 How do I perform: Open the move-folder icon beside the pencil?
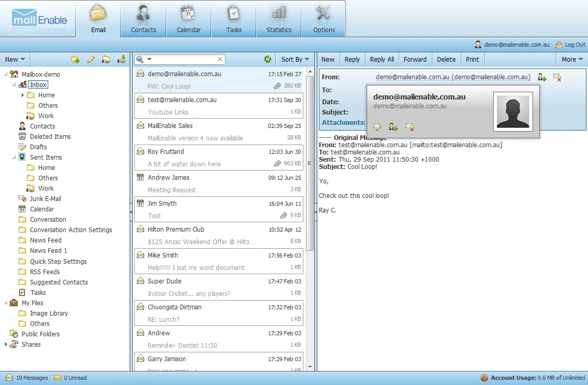pos(106,59)
